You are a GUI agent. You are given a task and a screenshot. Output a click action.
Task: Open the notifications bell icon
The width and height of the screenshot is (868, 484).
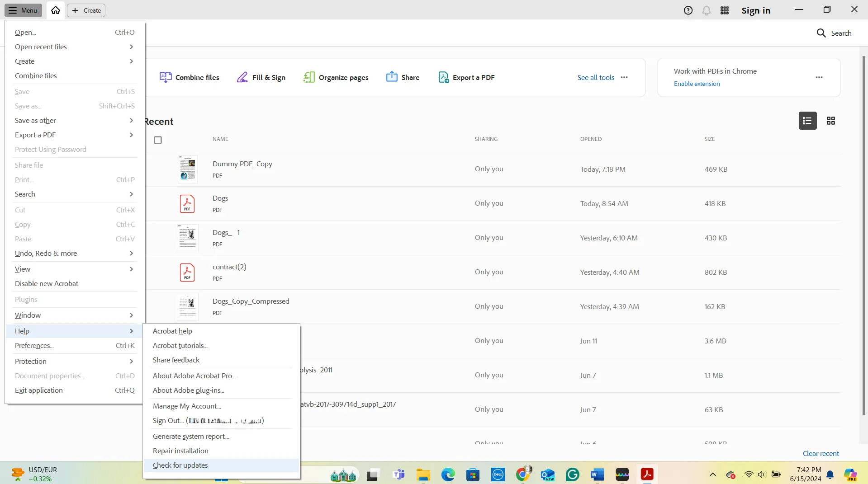pos(706,10)
